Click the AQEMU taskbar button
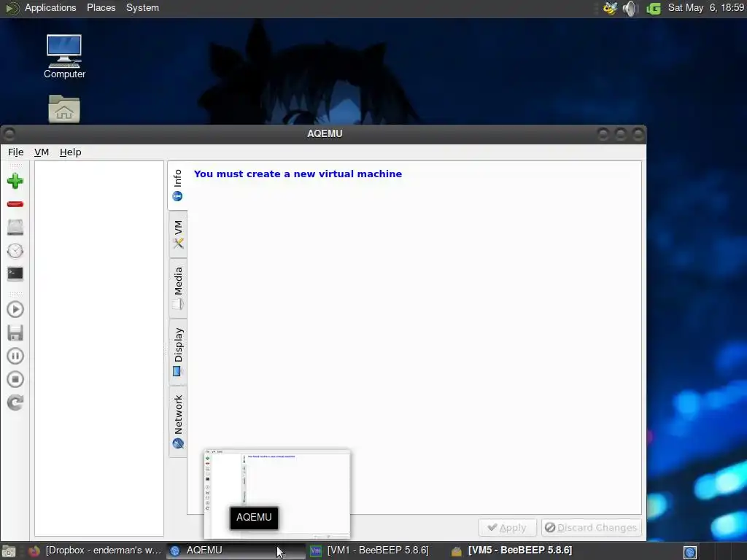This screenshot has height=560, width=747. tap(236, 551)
